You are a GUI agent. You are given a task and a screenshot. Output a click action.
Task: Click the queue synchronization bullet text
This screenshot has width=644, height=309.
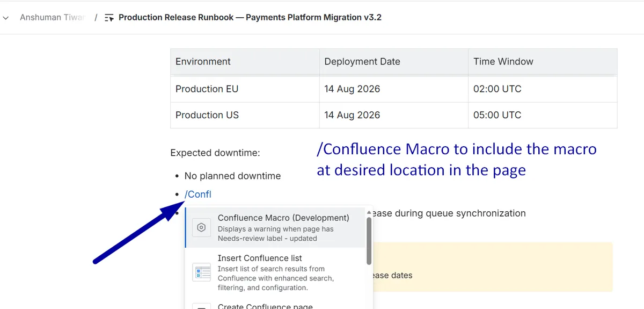(x=449, y=213)
